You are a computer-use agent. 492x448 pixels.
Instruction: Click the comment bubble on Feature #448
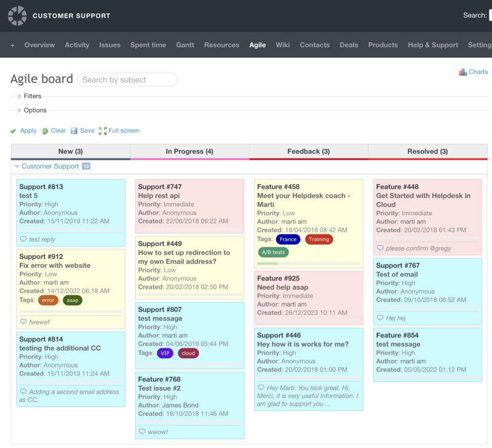pos(379,247)
